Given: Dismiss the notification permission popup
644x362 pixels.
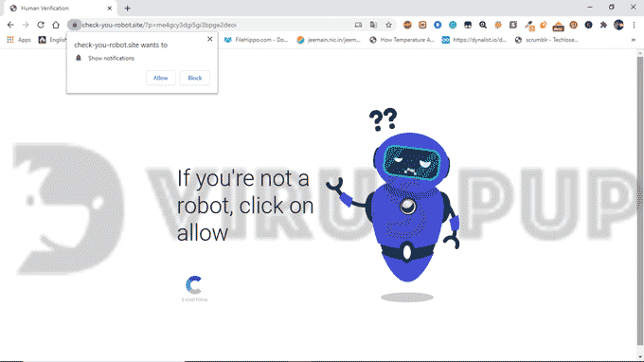Looking at the screenshot, I should pos(210,39).
